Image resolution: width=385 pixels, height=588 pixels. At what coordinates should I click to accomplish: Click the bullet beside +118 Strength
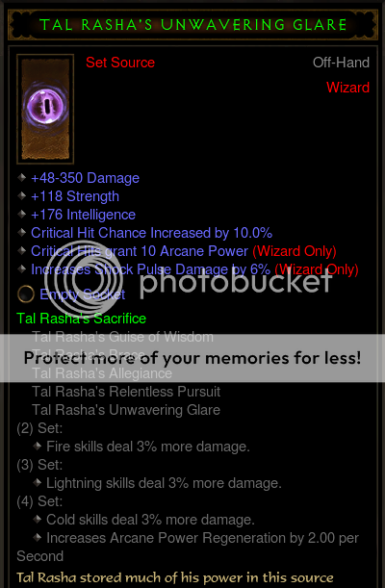pyautogui.click(x=22, y=196)
